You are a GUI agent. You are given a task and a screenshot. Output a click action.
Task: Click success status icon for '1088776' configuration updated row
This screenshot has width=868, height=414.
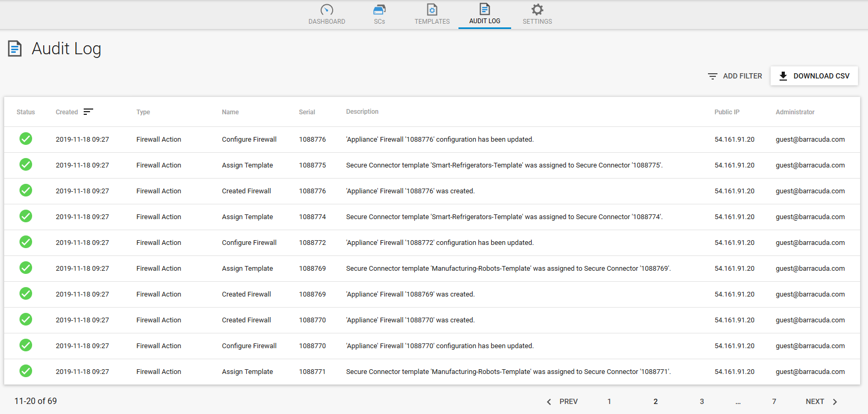tap(26, 139)
